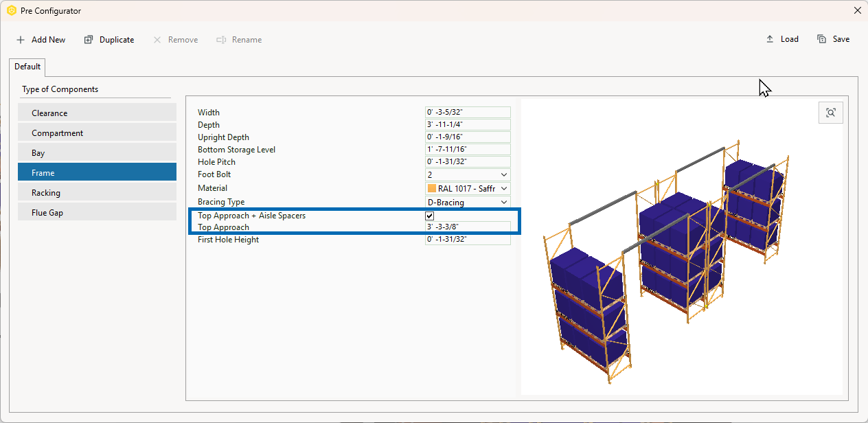The width and height of the screenshot is (868, 423).
Task: Open the Bracing Type dropdown
Action: 504,201
